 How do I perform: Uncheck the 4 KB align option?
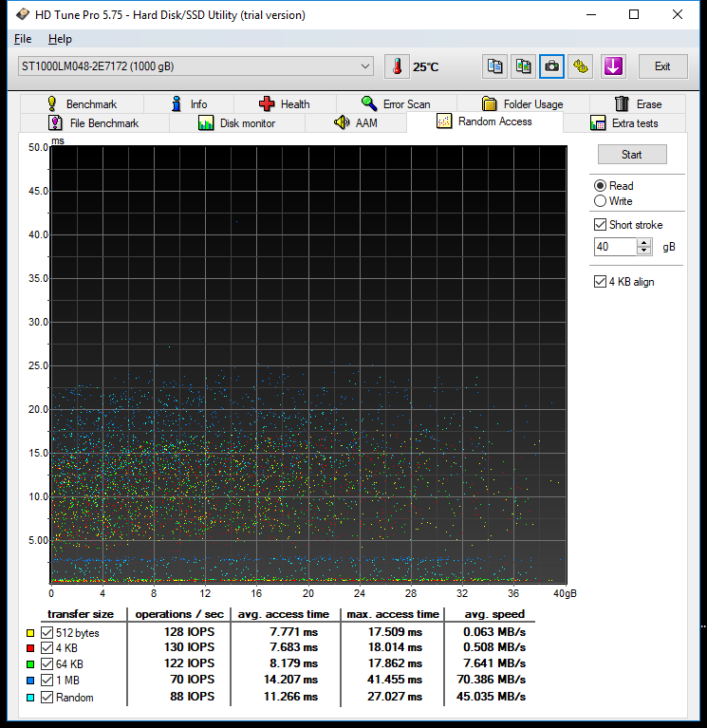[600, 282]
